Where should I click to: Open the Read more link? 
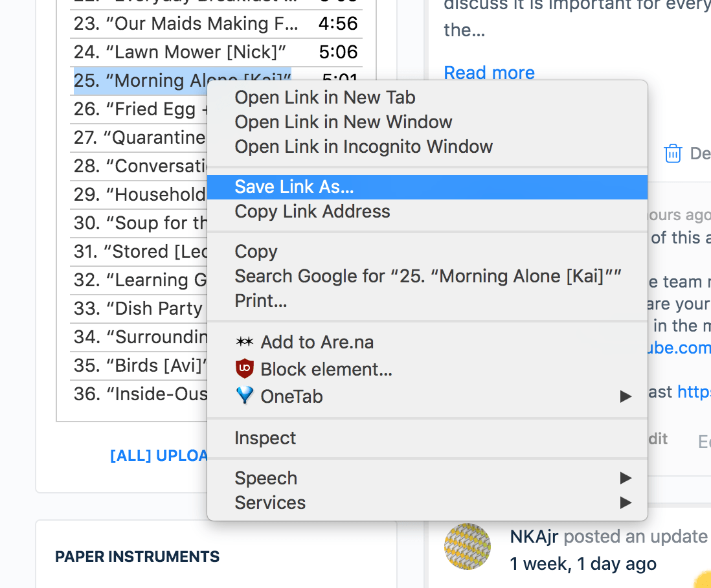click(x=490, y=73)
